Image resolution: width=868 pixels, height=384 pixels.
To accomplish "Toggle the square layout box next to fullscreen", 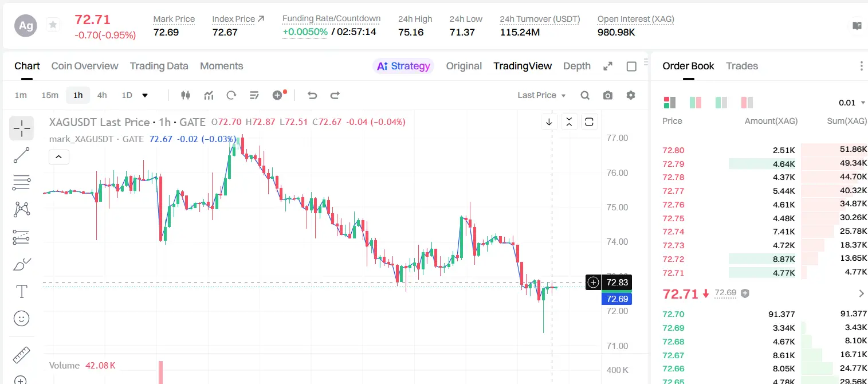I will (631, 66).
